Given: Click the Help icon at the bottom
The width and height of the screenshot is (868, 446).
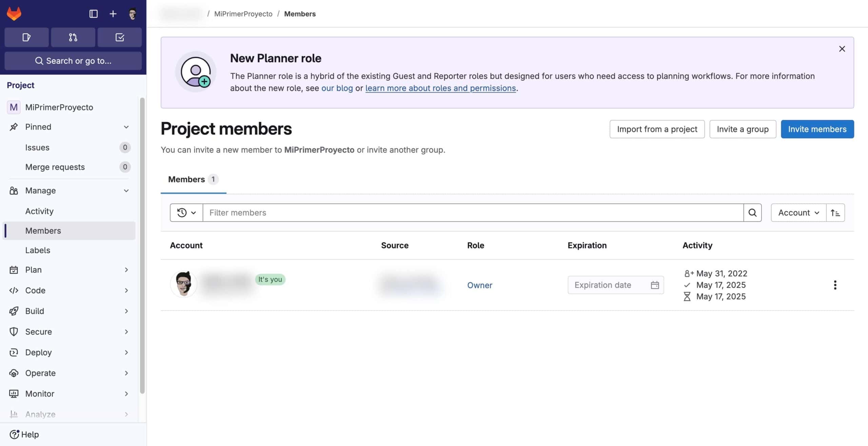Looking at the screenshot, I should pyautogui.click(x=14, y=434).
